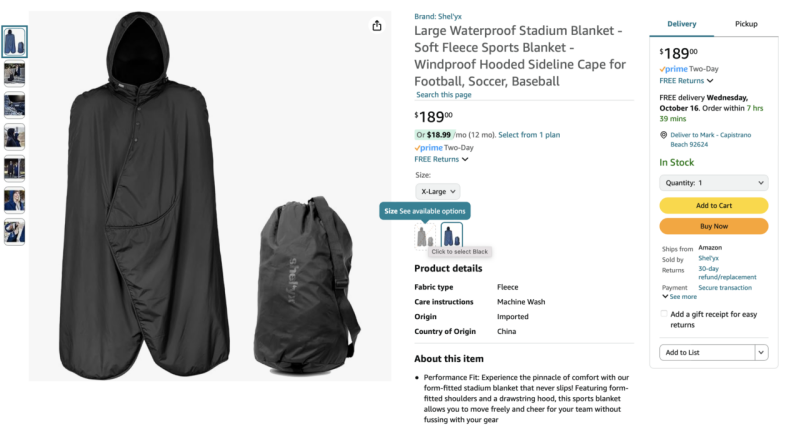Expand FREE Returns under the main price
The image size is (800, 427).
coord(441,159)
